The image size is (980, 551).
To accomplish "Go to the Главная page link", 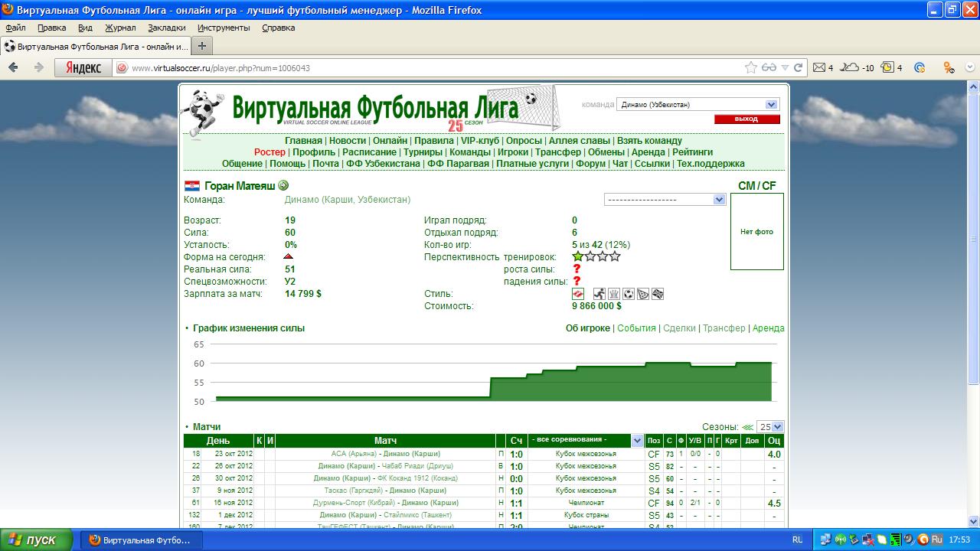I will [x=303, y=141].
